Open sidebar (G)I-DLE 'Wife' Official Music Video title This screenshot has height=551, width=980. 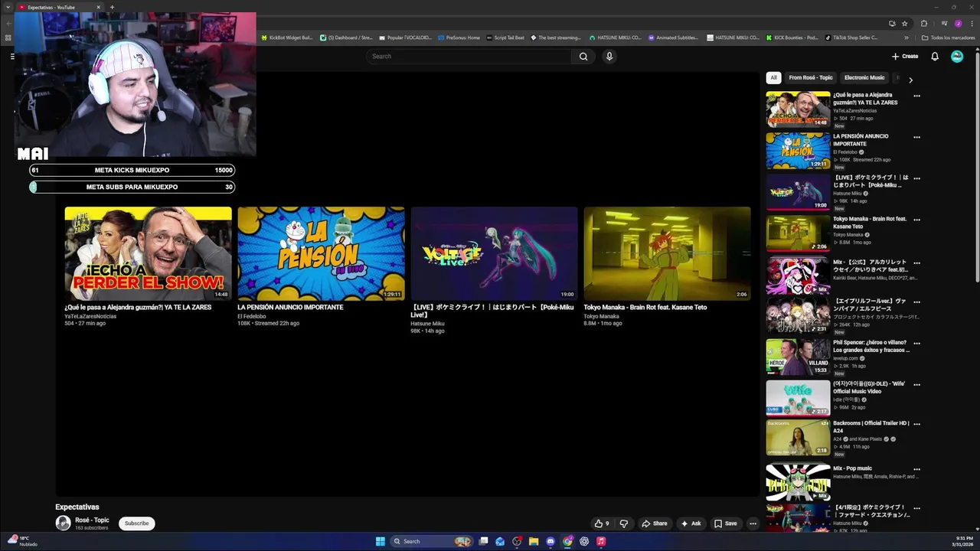pyautogui.click(x=869, y=387)
